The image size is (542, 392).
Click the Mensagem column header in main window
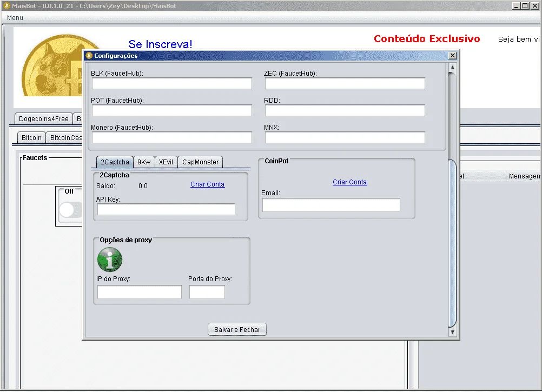(x=524, y=176)
